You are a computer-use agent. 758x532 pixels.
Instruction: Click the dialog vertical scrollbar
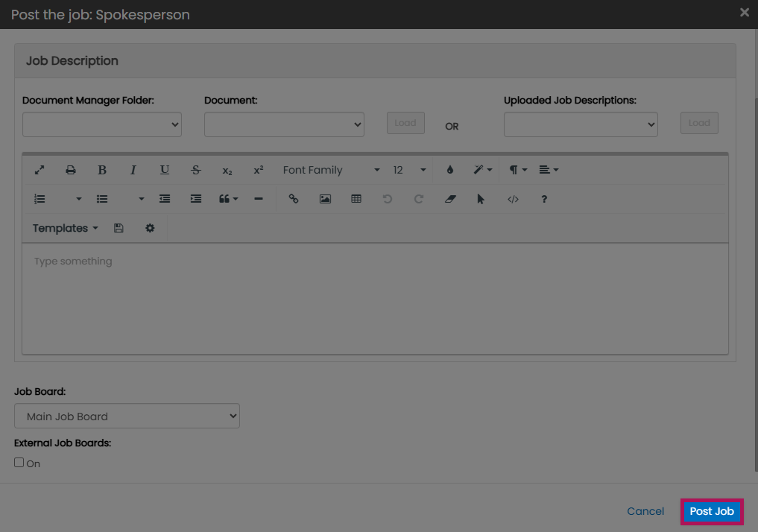[x=756, y=285]
